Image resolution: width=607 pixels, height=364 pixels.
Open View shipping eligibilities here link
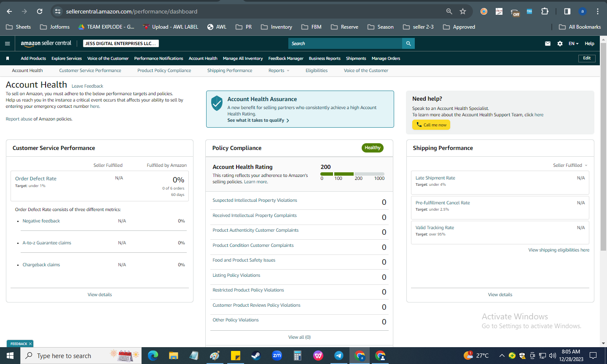[559, 250]
